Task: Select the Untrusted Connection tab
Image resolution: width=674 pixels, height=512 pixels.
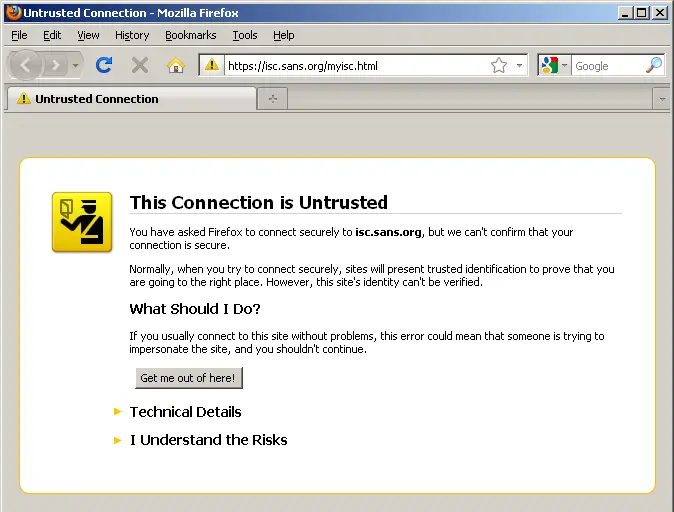Action: (131, 99)
